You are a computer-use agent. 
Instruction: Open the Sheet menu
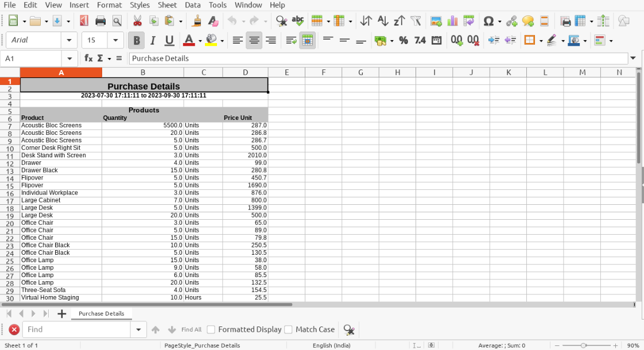pos(167,5)
